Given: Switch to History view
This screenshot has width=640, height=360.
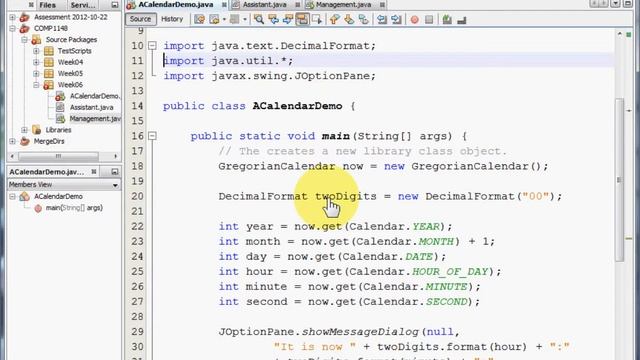Looking at the screenshot, I should [172, 19].
